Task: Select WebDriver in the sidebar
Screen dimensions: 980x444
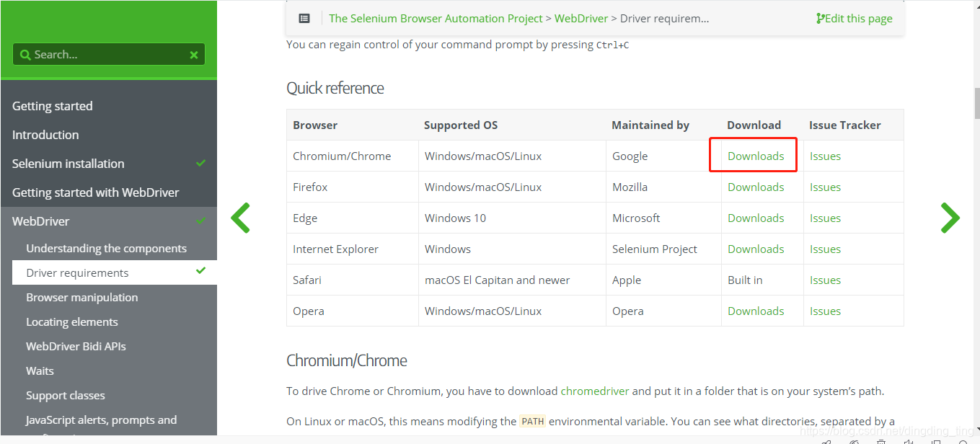Action: 41,221
